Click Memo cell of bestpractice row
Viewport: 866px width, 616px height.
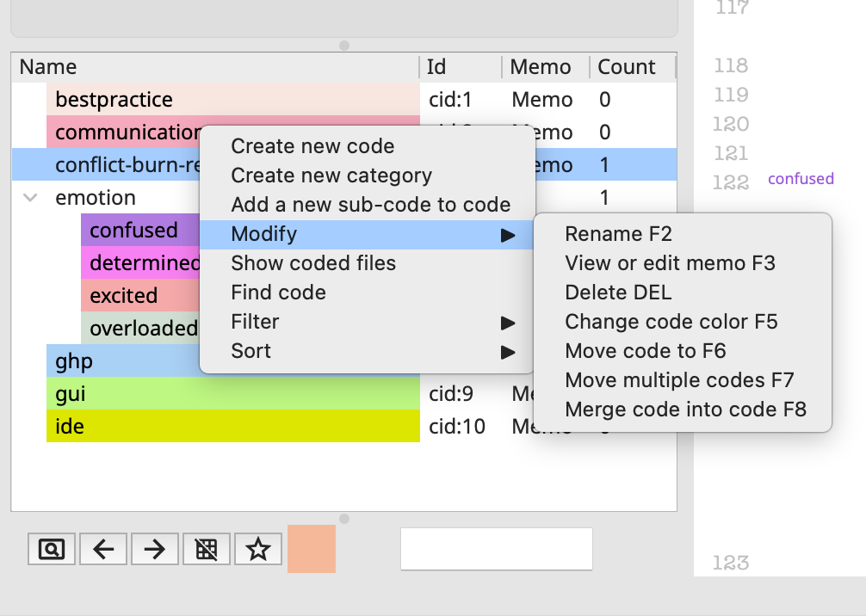coord(541,100)
